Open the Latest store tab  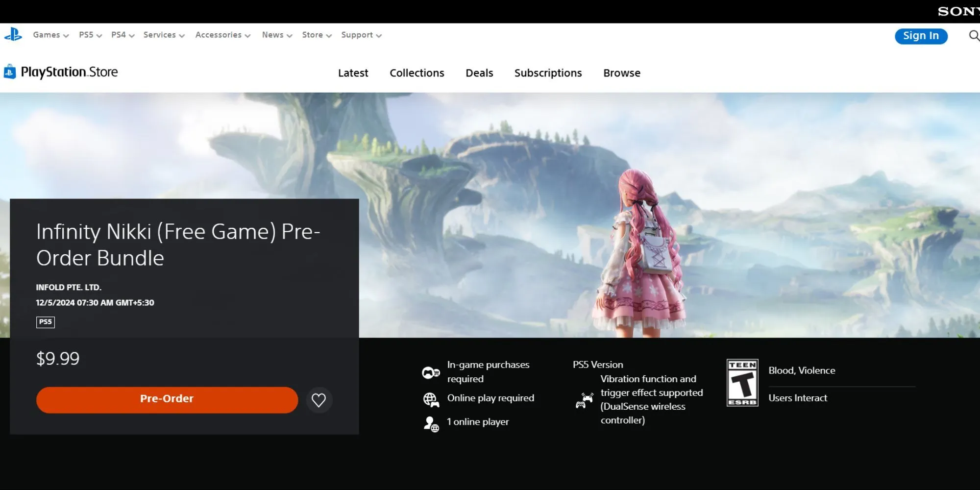coord(353,73)
